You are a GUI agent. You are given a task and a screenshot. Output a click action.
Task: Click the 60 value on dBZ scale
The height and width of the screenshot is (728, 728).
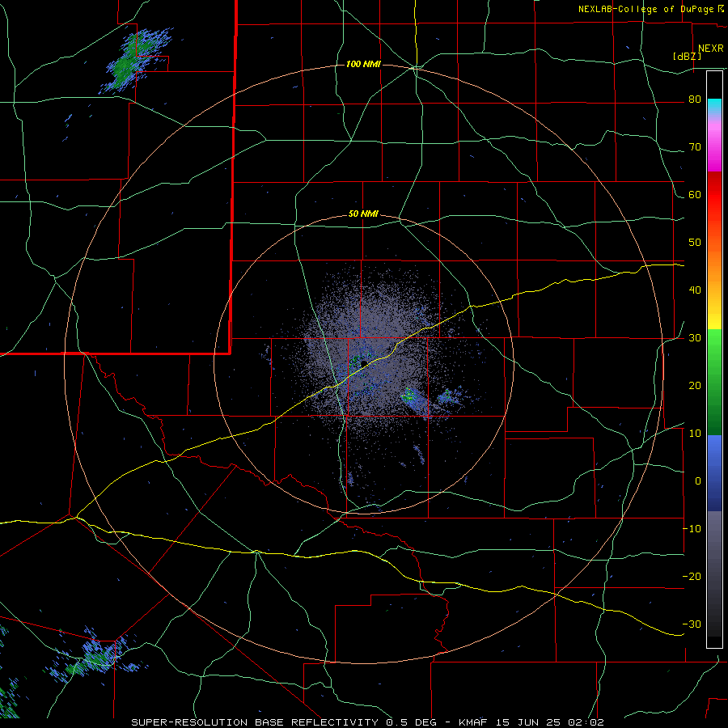tap(695, 194)
